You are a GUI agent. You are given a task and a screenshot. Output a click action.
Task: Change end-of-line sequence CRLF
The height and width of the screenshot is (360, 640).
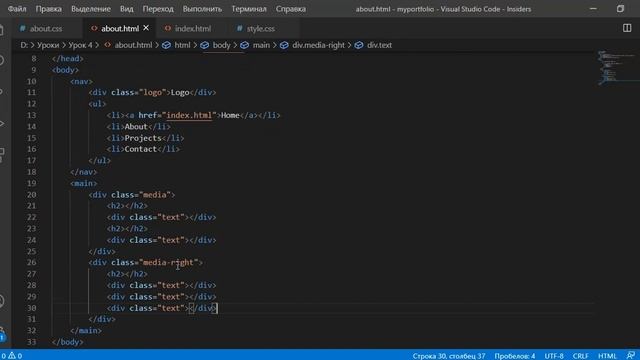(x=580, y=356)
